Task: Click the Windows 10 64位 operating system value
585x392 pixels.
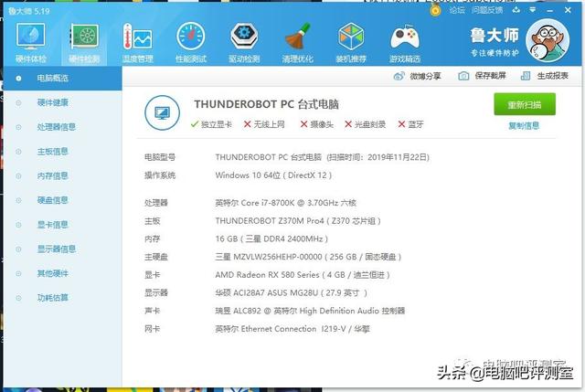Action: coord(273,175)
